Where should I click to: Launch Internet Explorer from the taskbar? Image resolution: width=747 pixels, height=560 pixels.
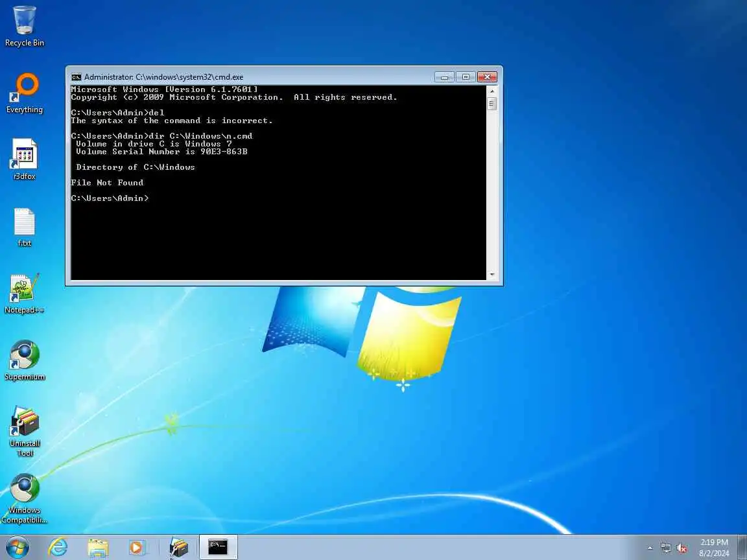pyautogui.click(x=58, y=547)
